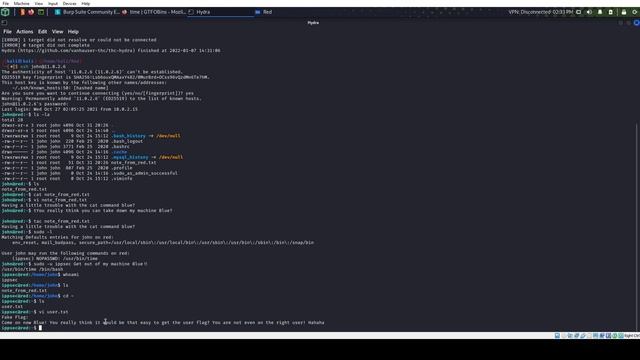Open the volume control tray icon
This screenshot has height=360, width=640.
(589, 12)
